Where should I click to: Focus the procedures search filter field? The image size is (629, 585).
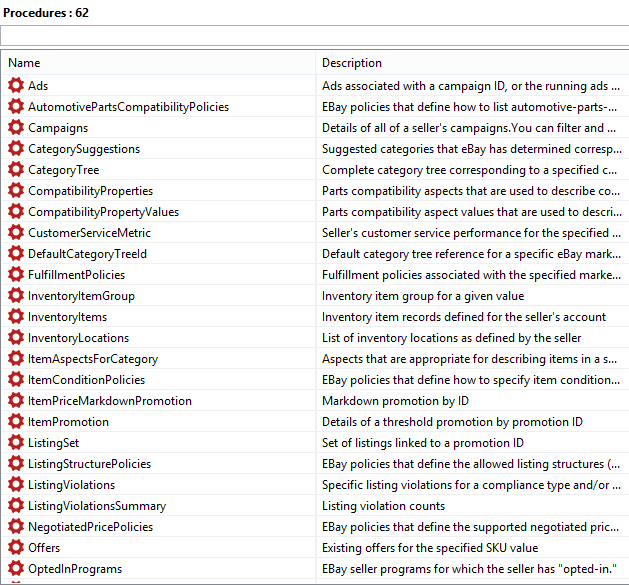coord(314,36)
